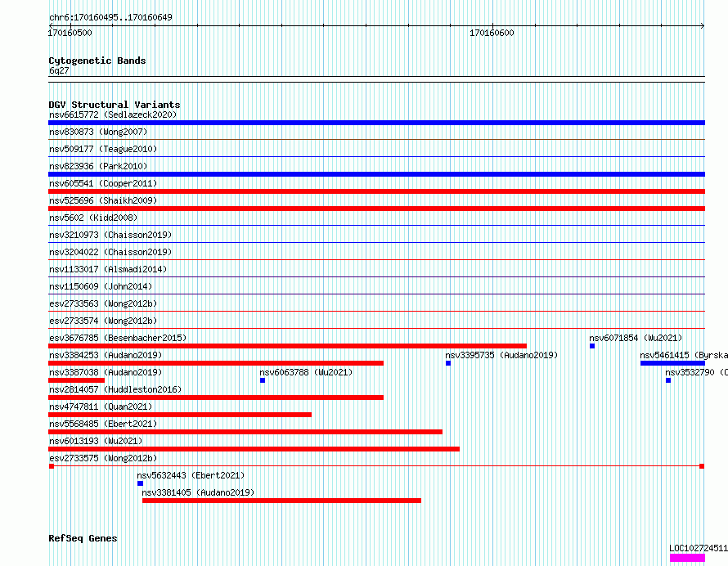The image size is (728, 566).
Task: Click the blue square marker under nsv6063788
Action: (263, 380)
